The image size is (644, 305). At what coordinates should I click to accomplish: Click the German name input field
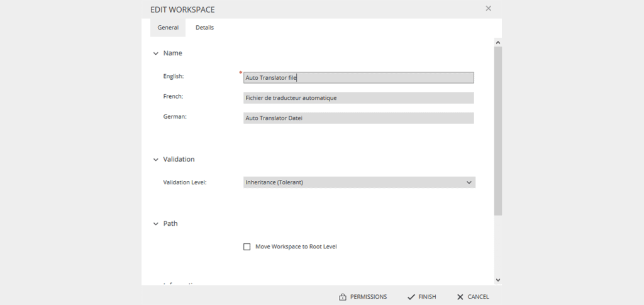point(358,118)
